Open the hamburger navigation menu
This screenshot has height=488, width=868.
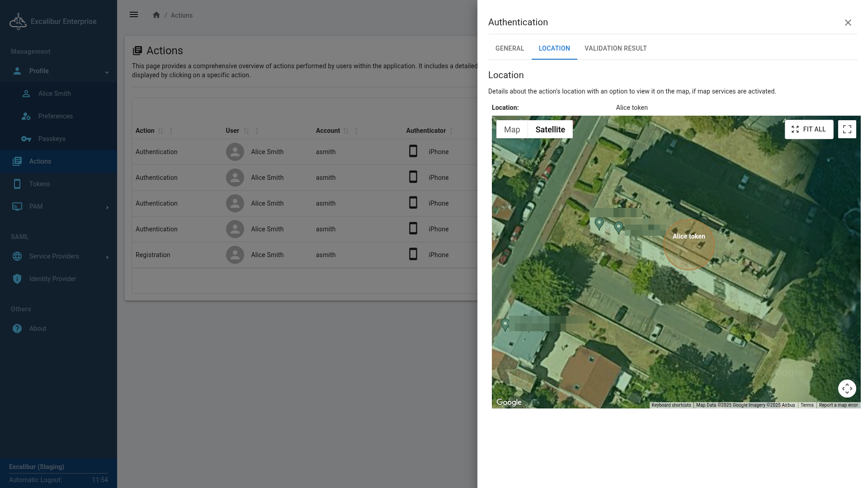(134, 14)
